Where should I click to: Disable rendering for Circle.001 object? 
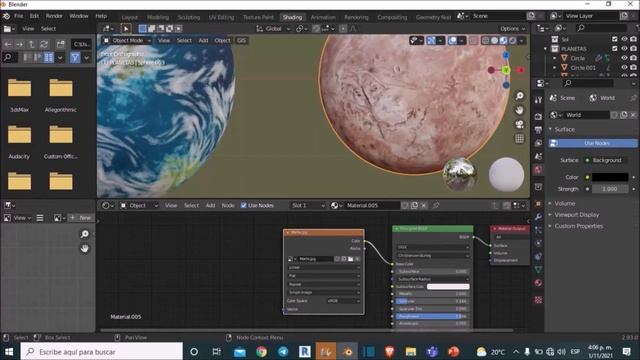point(633,67)
